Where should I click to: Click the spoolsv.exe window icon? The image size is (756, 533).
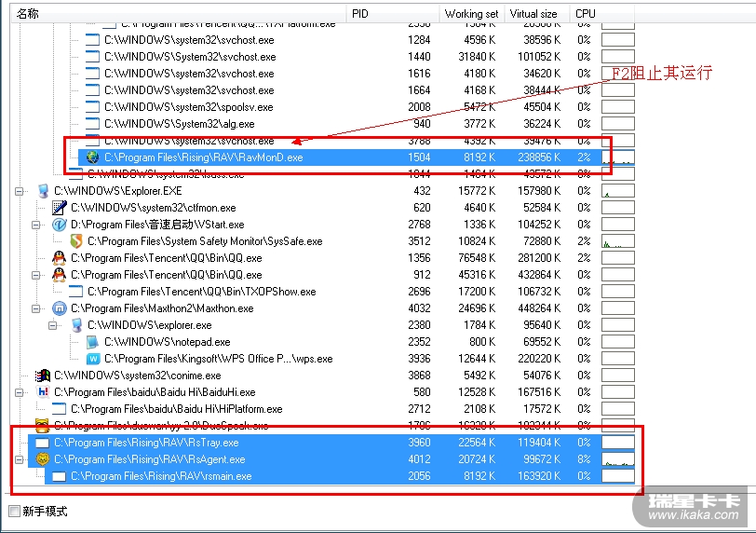coord(92,107)
